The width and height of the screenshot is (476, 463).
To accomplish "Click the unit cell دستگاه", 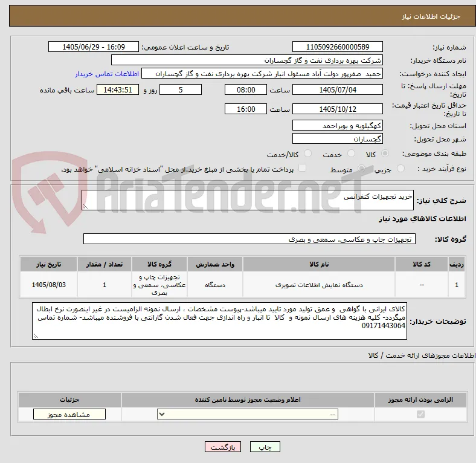I will 215,285.
